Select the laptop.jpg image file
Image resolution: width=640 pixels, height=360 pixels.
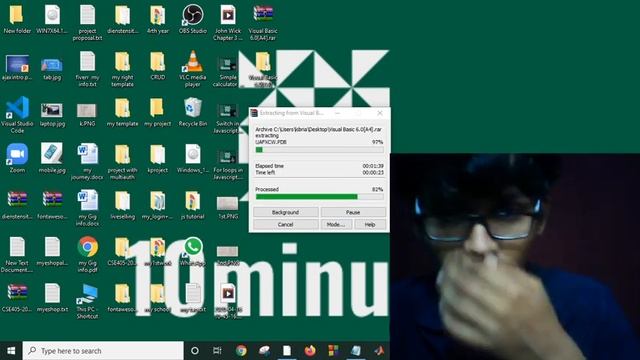[x=52, y=114]
